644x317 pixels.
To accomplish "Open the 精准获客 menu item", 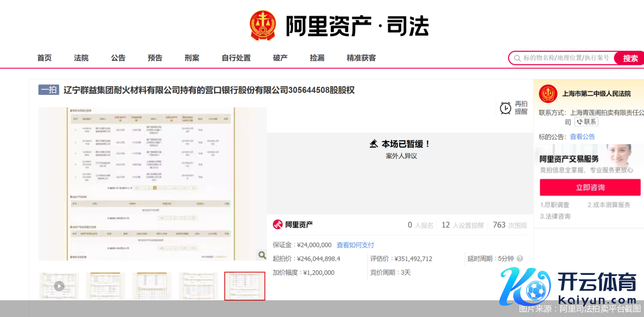I will (361, 58).
